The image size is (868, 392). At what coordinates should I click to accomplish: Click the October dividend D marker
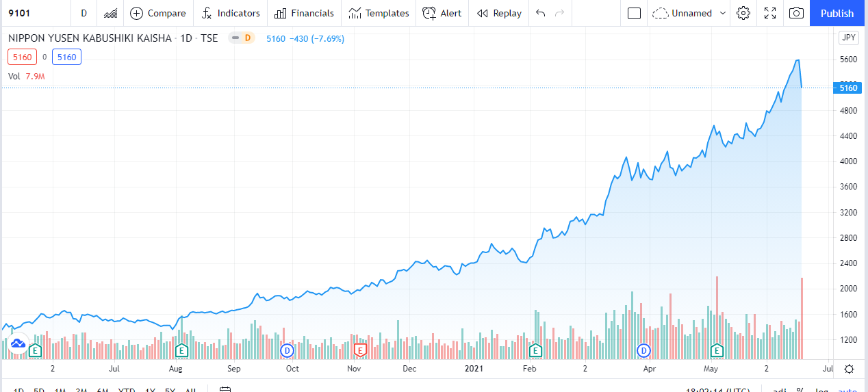tap(288, 350)
